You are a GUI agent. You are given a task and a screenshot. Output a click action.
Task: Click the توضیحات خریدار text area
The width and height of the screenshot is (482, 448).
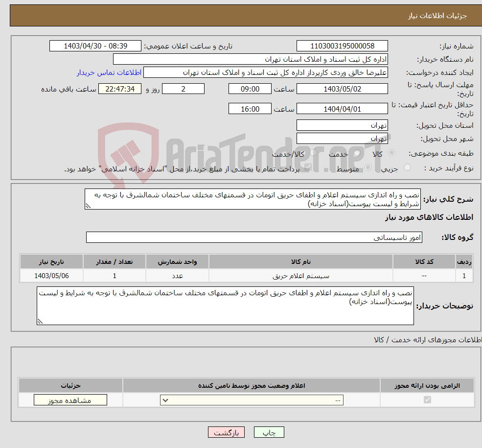[x=225, y=306]
